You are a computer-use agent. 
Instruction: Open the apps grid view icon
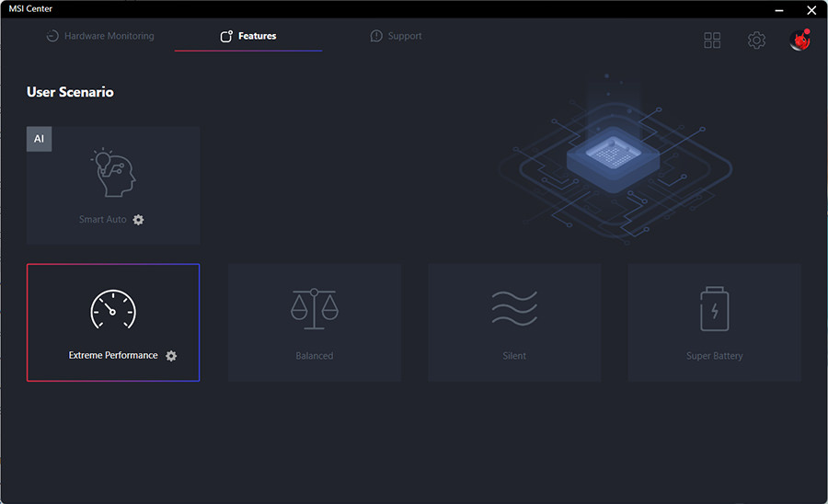[712, 40]
